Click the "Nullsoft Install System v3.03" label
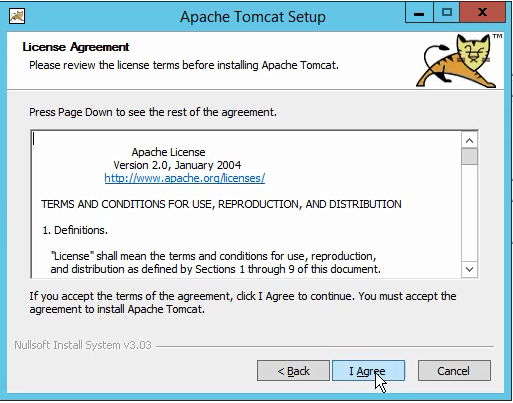 83,345
